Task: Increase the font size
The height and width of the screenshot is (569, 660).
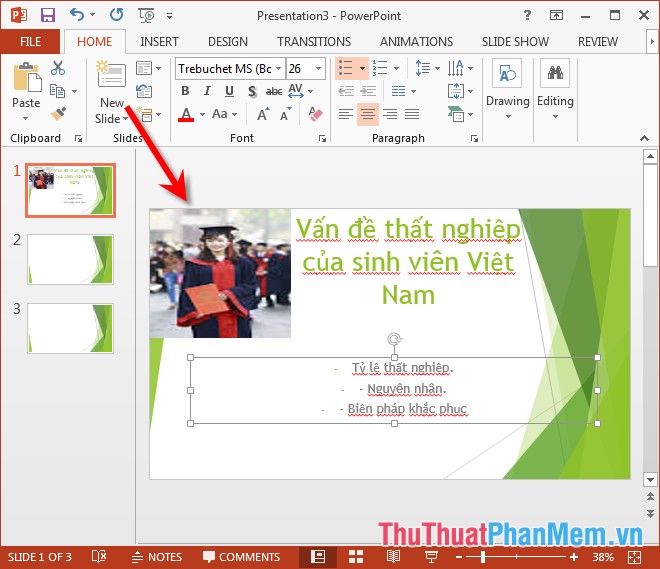Action: pyautogui.click(x=263, y=114)
